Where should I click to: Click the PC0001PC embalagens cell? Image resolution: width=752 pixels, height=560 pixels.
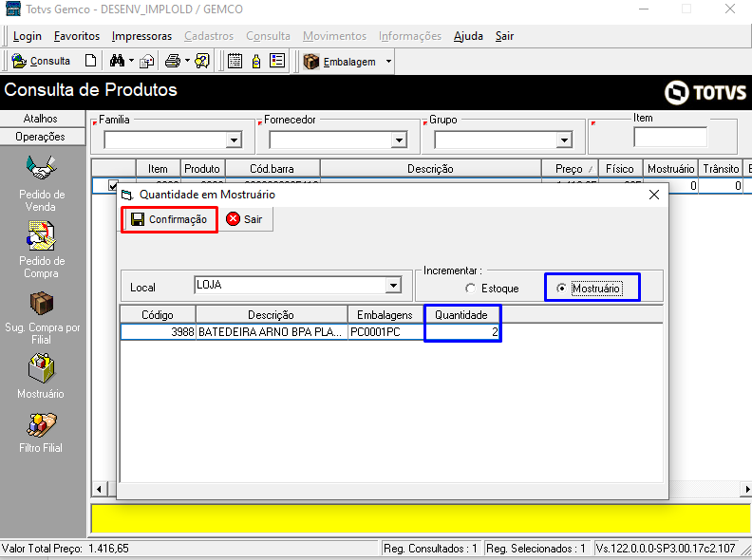click(x=386, y=332)
